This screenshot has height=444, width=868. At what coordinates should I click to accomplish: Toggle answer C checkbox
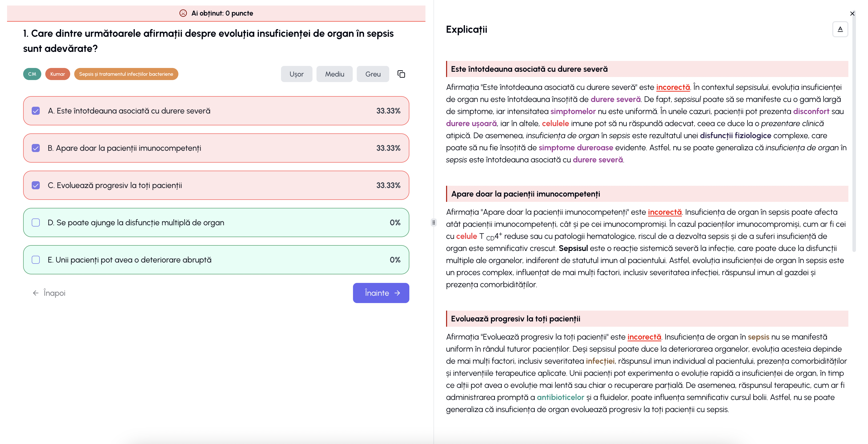[x=36, y=186]
